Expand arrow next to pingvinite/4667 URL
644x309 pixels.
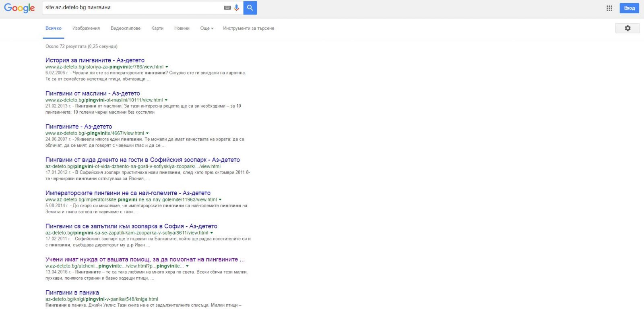147,133
